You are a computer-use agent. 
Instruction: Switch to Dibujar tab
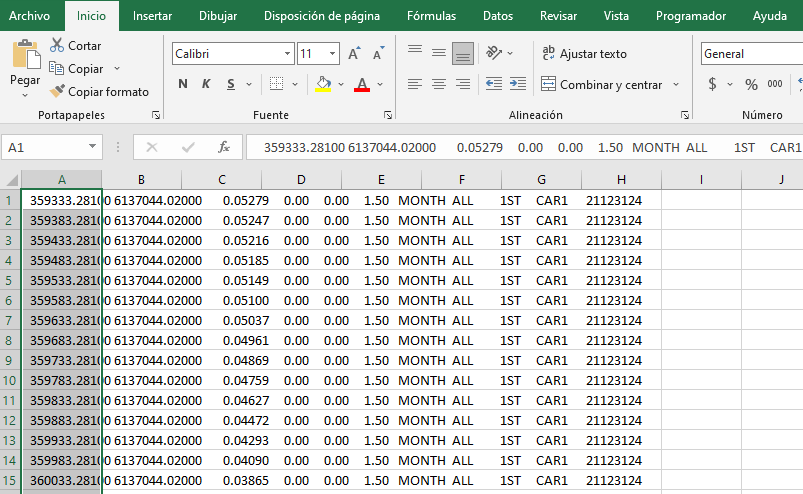[x=218, y=16]
